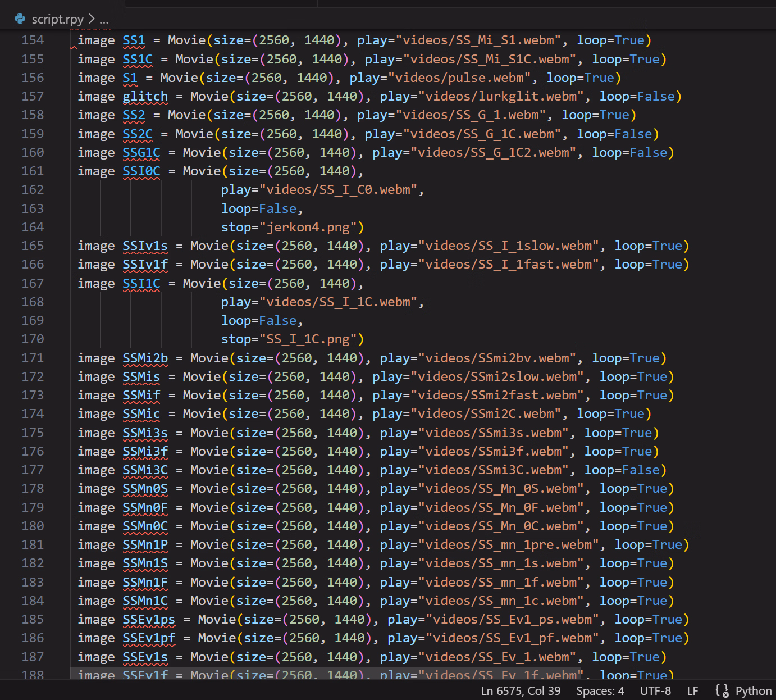
Task: Change indentation via Spaces: 4
Action: [600, 690]
